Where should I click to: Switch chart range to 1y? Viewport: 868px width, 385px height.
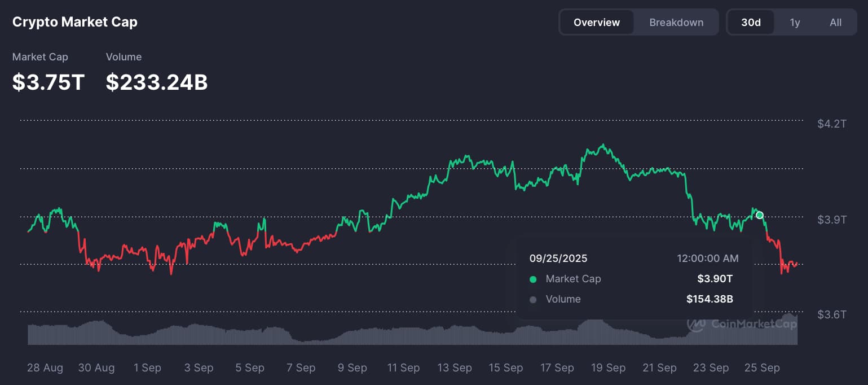tap(795, 23)
